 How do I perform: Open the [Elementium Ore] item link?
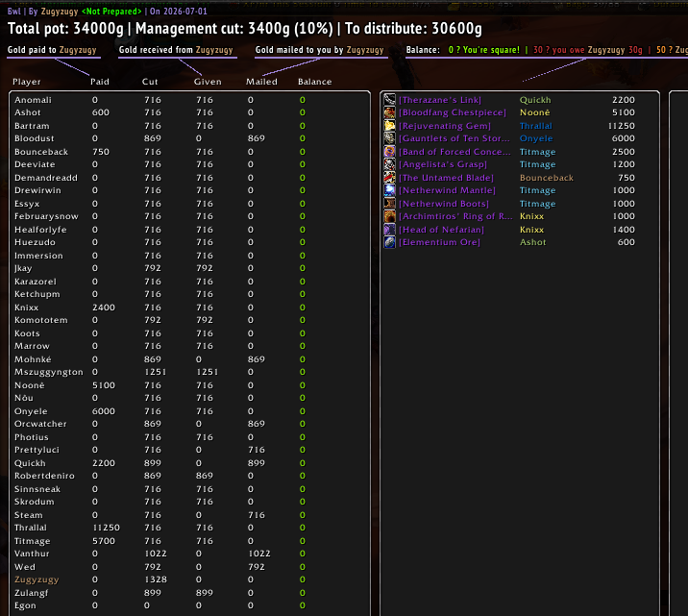click(x=440, y=242)
